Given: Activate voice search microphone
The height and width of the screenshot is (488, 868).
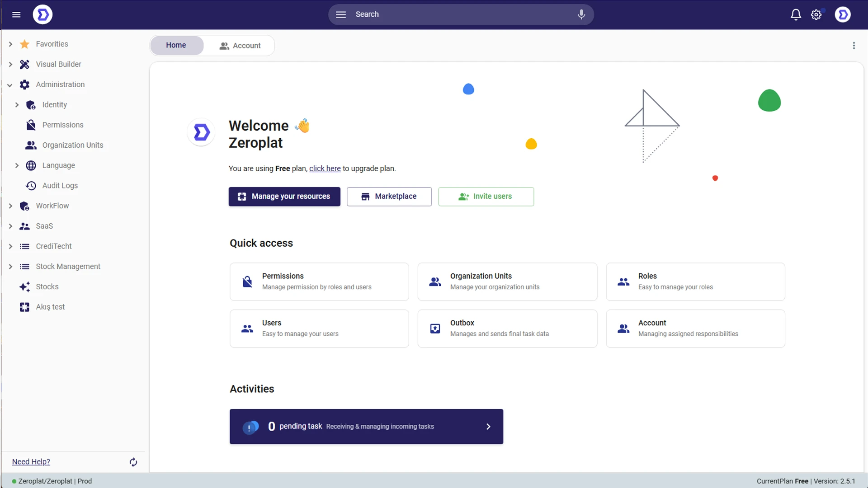Looking at the screenshot, I should point(581,14).
